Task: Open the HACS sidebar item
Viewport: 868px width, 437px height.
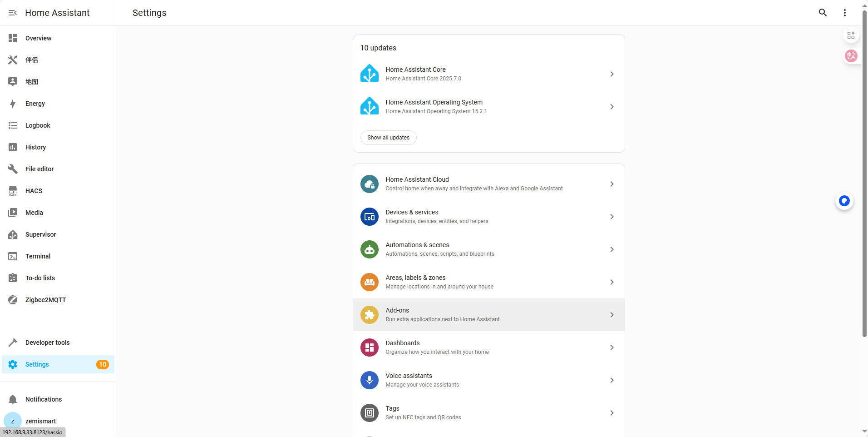Action: point(58,191)
